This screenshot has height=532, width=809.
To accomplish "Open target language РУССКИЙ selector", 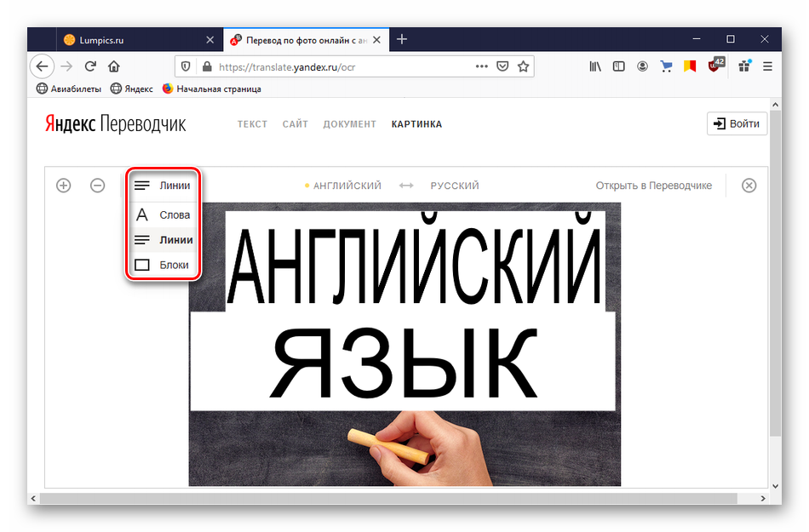I will tap(454, 186).
